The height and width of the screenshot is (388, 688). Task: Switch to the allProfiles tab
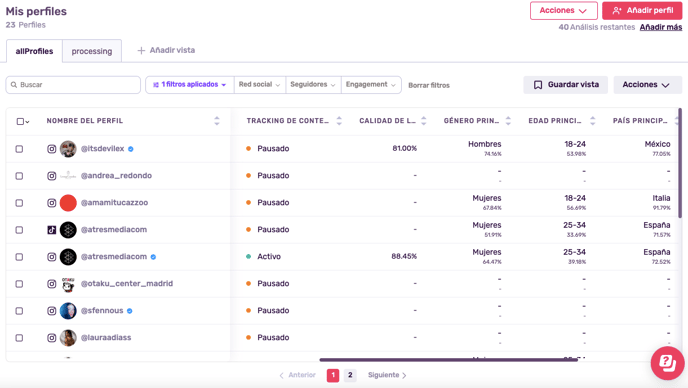(34, 51)
